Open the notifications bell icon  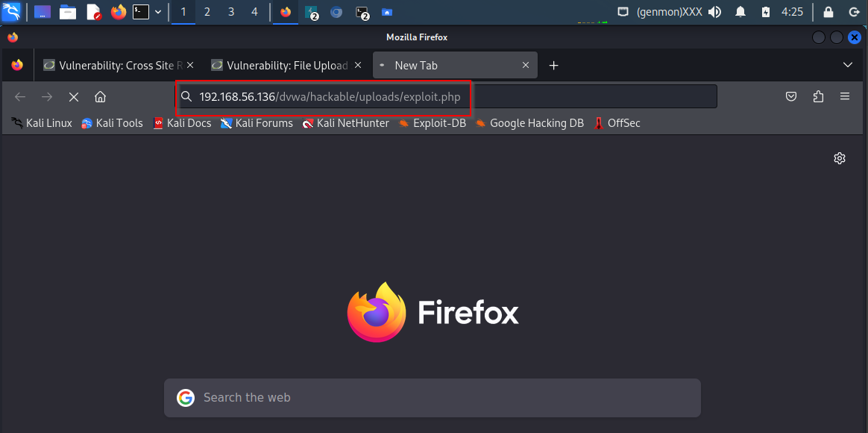pos(740,12)
